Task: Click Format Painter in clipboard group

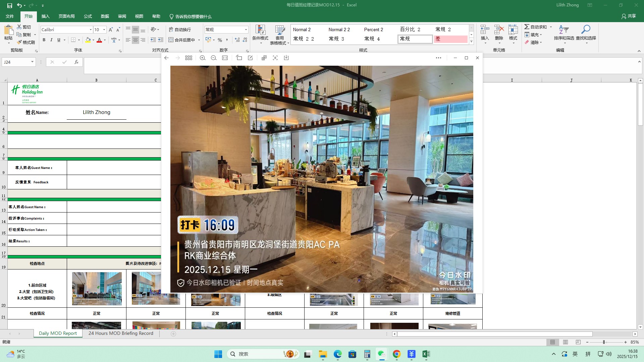Action: [x=26, y=42]
